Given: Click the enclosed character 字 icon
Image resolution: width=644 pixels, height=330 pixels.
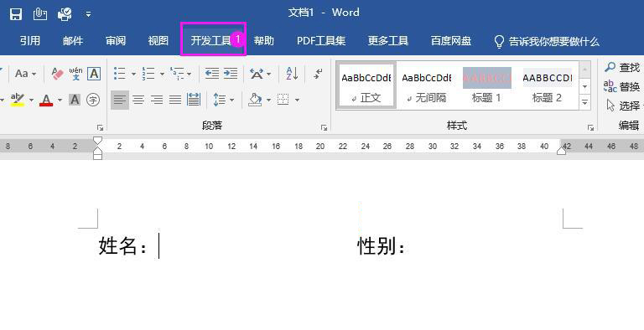Looking at the screenshot, I should tap(93, 100).
